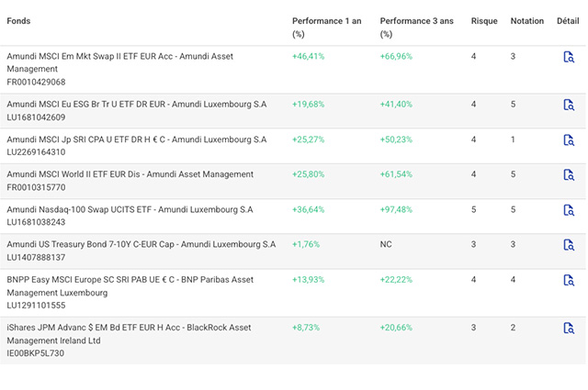Open detail icon for Amundi MSCI World II ETF
Viewport: 588px width, 390px height.
pyautogui.click(x=569, y=175)
